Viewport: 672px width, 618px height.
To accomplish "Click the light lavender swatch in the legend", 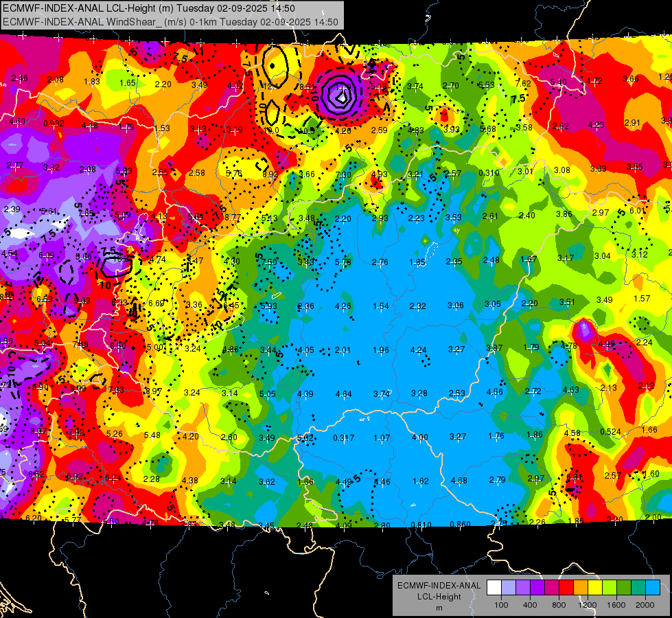I will click(509, 588).
